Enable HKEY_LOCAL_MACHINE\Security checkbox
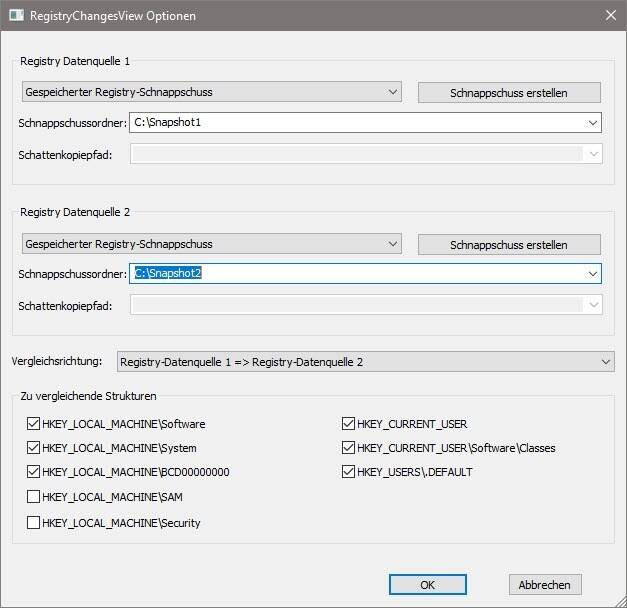Viewport: 627px width, 608px height. [x=34, y=522]
